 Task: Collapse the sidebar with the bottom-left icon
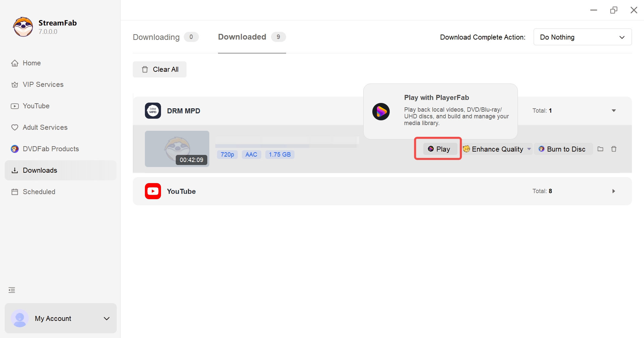click(x=12, y=290)
